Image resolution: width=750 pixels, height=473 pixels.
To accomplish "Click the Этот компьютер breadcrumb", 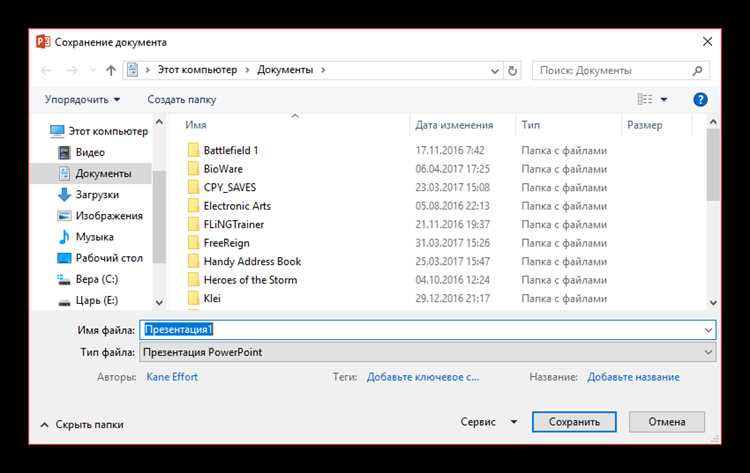I will (x=197, y=70).
